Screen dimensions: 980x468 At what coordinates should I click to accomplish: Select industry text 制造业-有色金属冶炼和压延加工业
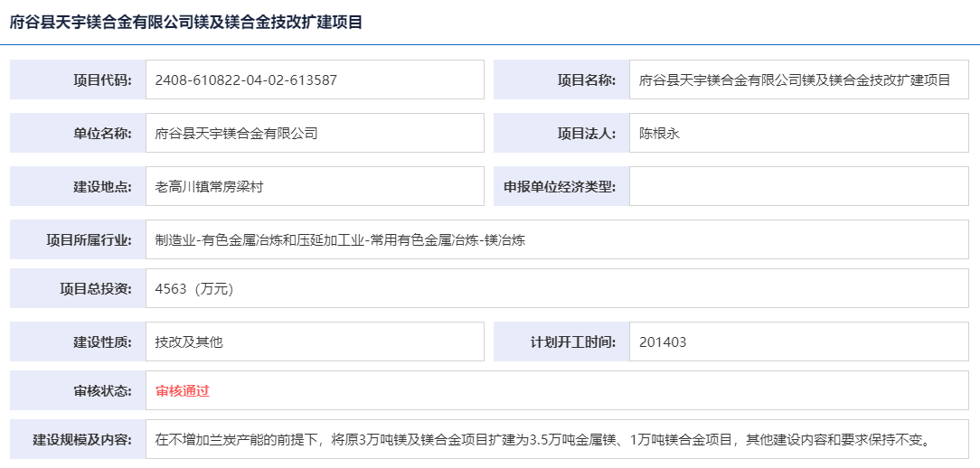tap(259, 240)
